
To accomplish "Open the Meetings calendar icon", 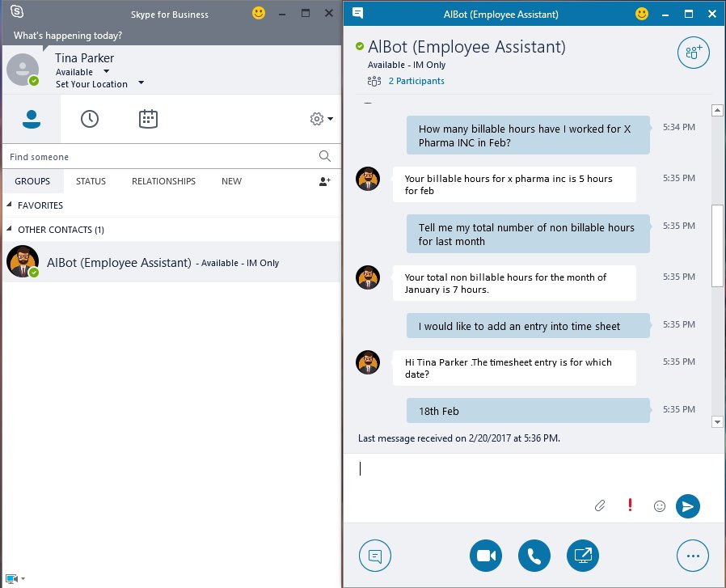I will click(x=148, y=119).
